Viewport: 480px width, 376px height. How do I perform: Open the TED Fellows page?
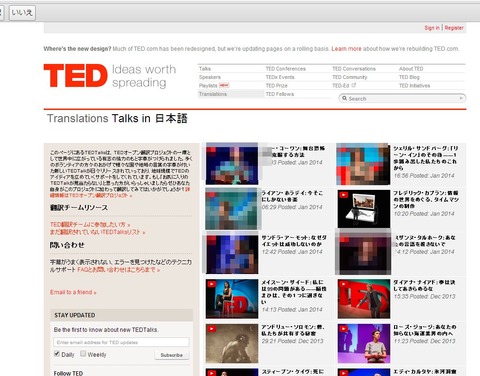[280, 94]
